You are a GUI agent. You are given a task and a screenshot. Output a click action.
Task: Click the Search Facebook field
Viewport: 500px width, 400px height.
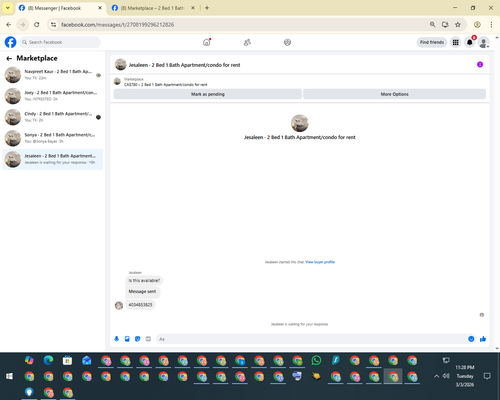click(60, 42)
